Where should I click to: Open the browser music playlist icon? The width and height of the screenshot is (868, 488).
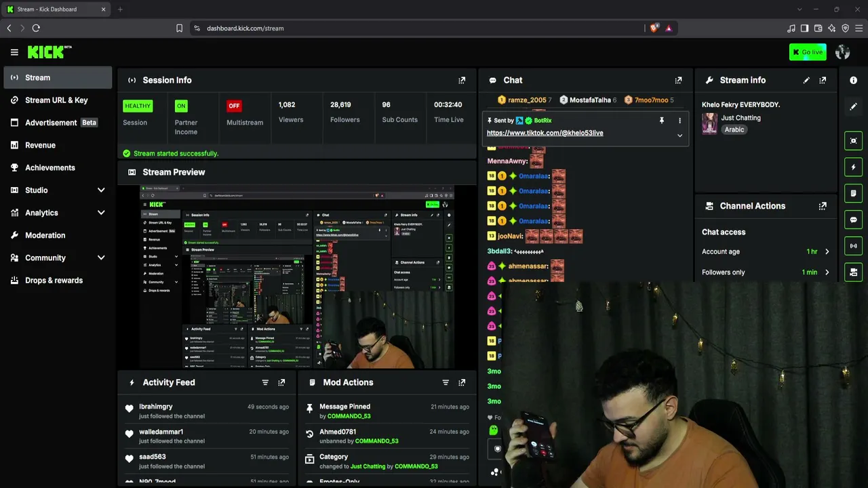pos(791,28)
